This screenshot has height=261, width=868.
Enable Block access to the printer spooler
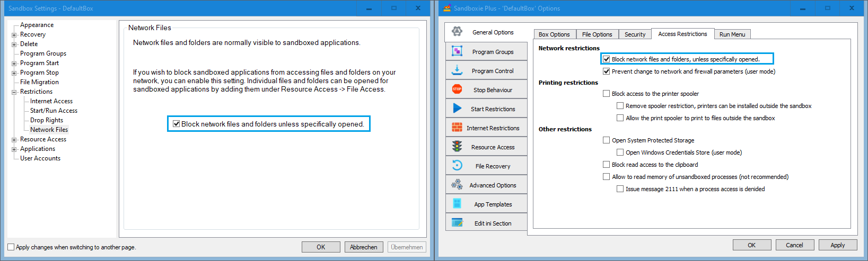tap(606, 94)
